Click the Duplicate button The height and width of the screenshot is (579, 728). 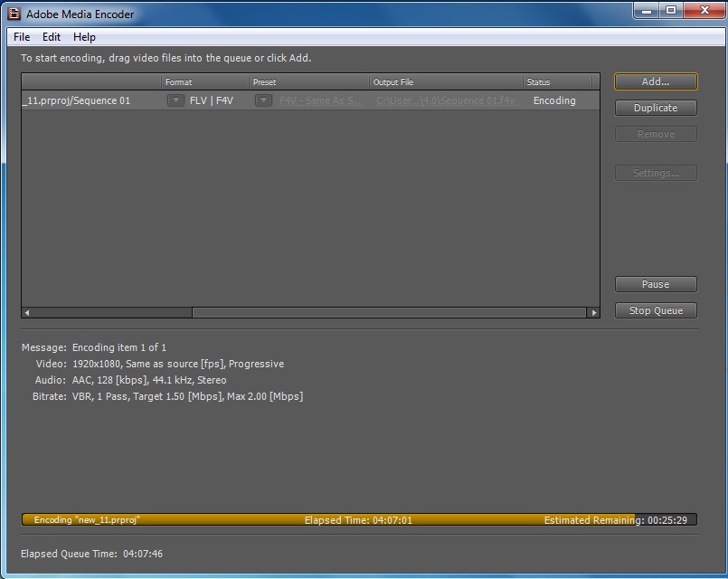click(x=656, y=108)
